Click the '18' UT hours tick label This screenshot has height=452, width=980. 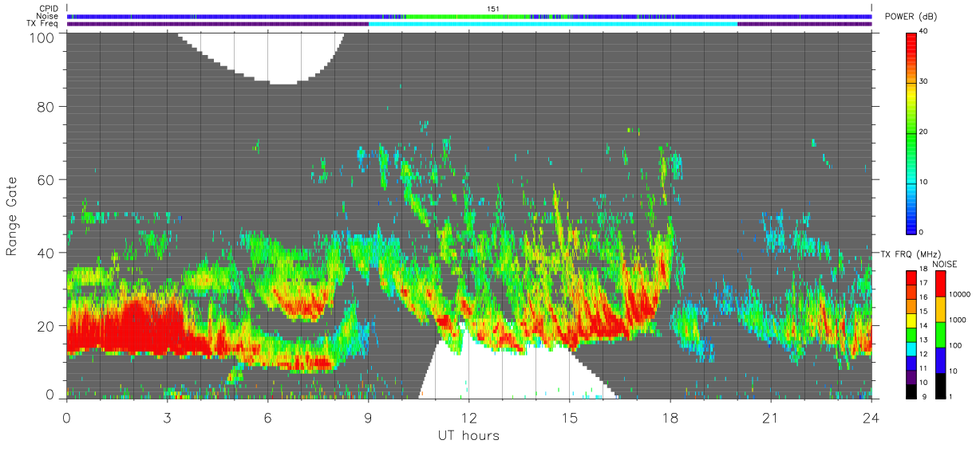[x=670, y=418]
